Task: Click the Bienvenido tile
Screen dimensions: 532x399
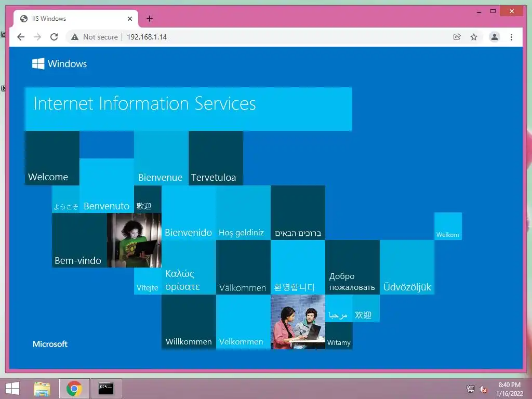Action: tap(189, 212)
